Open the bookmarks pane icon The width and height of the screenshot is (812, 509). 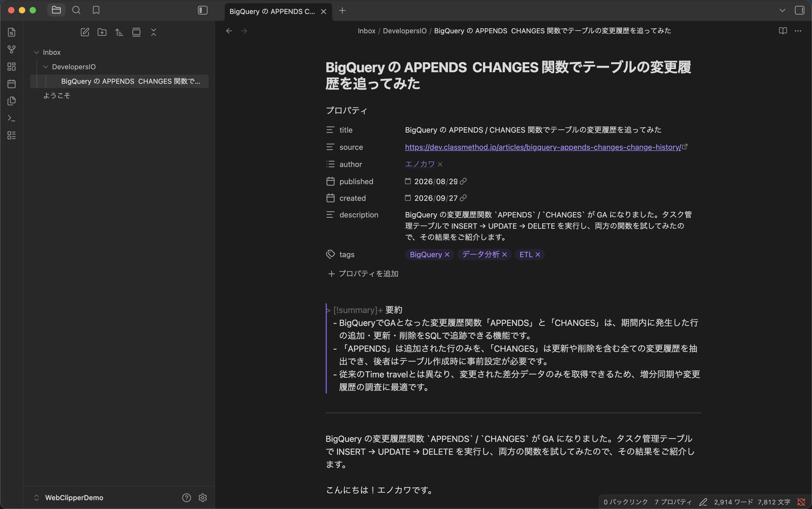point(96,10)
